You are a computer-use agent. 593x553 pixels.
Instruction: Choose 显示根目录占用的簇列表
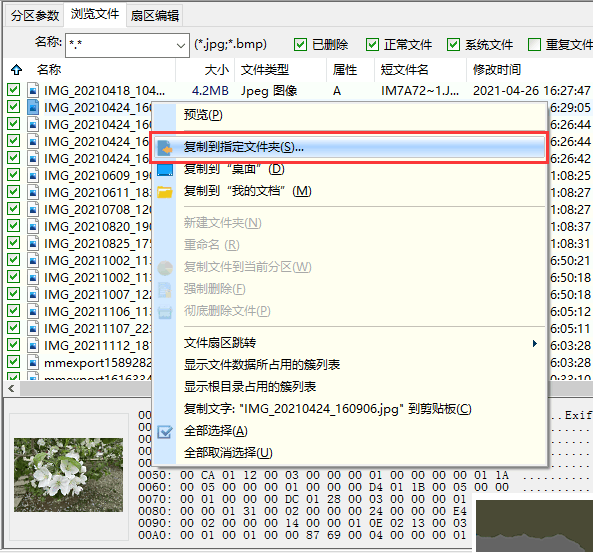(x=350, y=387)
